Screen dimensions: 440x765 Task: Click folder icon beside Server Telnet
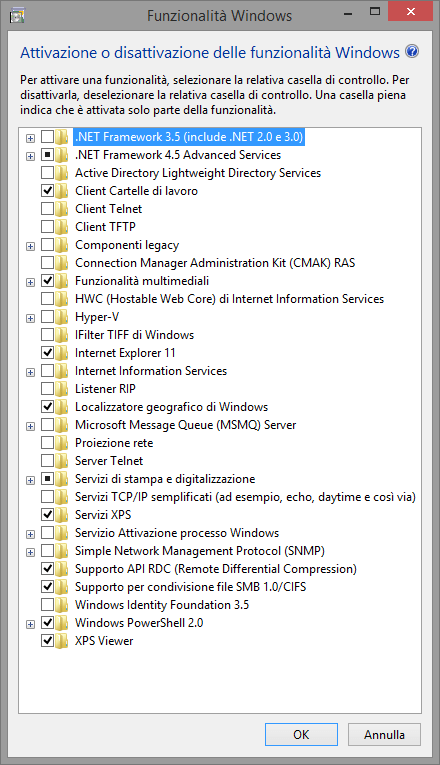61,461
